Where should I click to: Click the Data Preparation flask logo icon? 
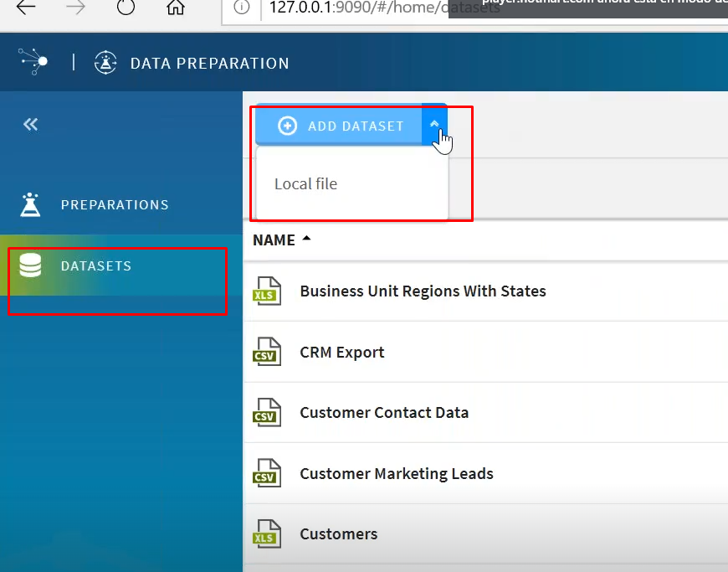point(105,62)
